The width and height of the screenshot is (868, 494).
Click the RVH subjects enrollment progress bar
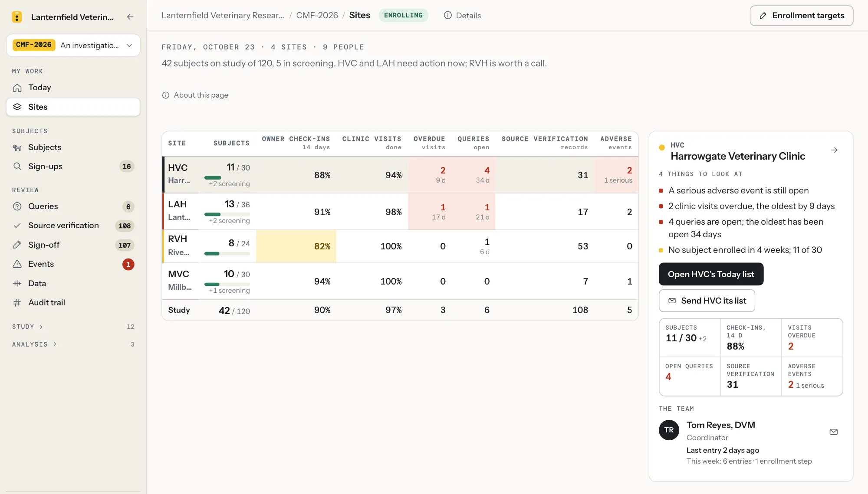[227, 254]
